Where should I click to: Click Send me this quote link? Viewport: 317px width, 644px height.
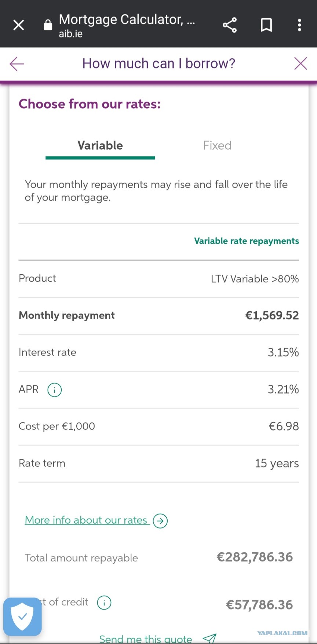tap(146, 639)
